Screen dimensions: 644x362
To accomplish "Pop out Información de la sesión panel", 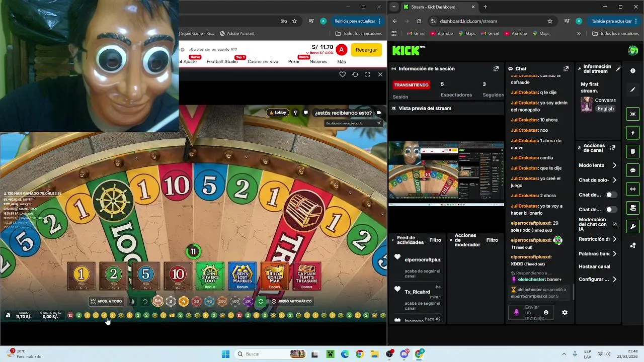I will (496, 68).
